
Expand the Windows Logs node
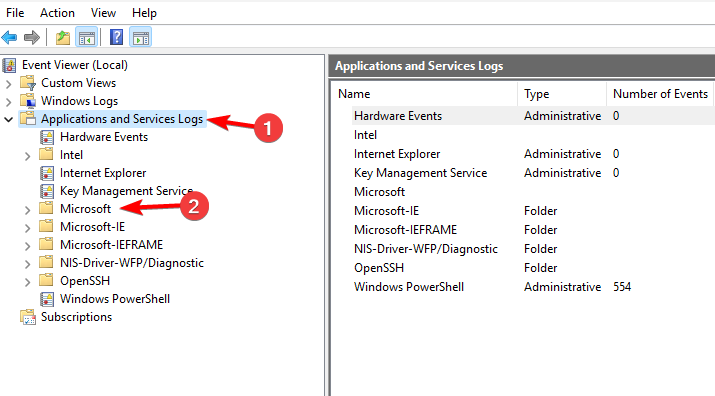(8, 102)
